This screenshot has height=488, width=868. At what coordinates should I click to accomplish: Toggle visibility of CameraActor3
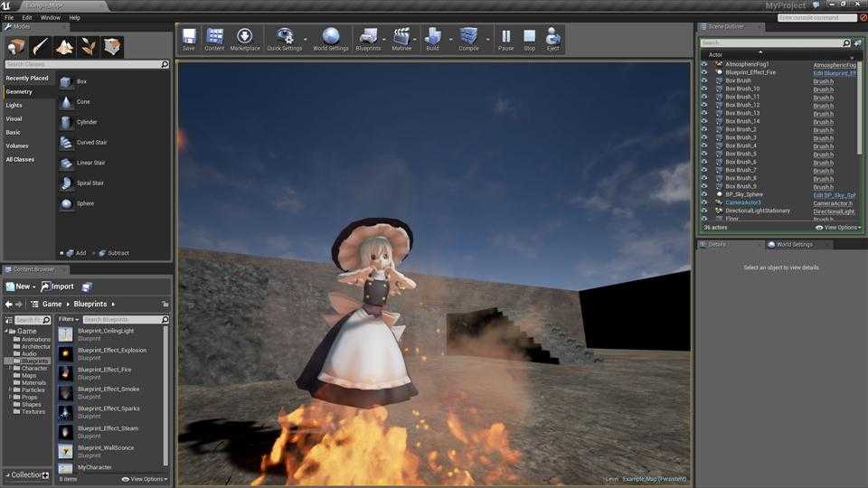pyautogui.click(x=704, y=202)
